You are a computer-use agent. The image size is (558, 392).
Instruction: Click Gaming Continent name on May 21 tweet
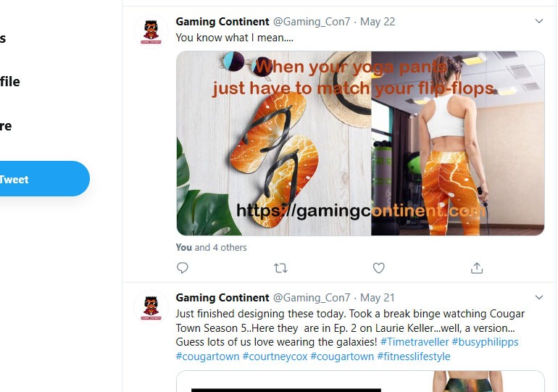click(222, 298)
